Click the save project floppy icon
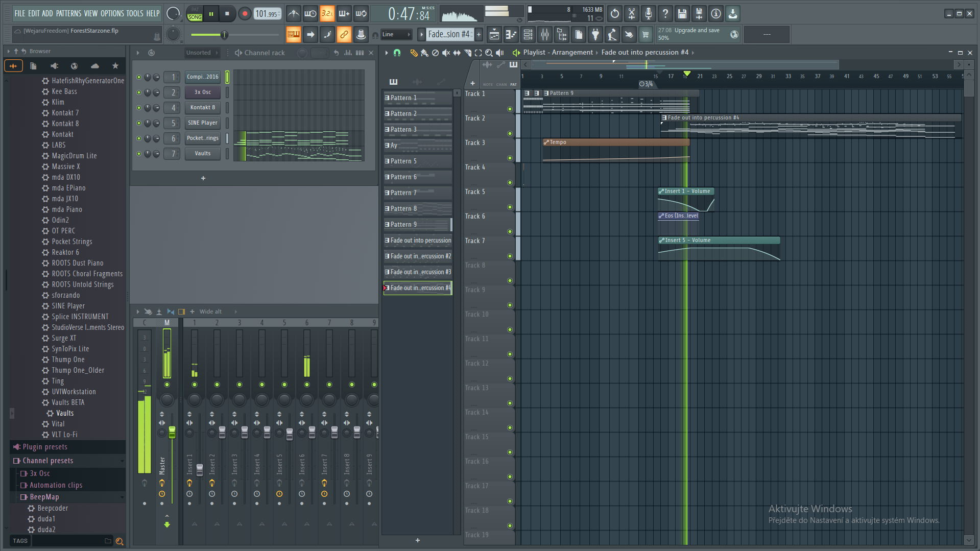980x551 pixels. [x=682, y=14]
